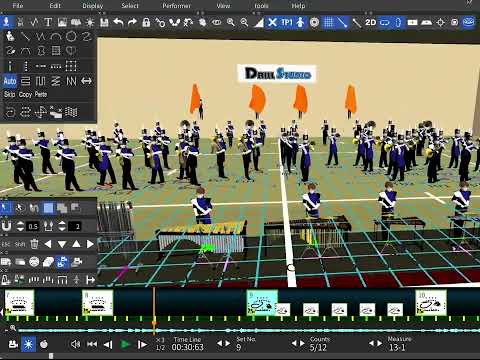Click the step backward button
This screenshot has height=360, width=480.
click(108, 344)
